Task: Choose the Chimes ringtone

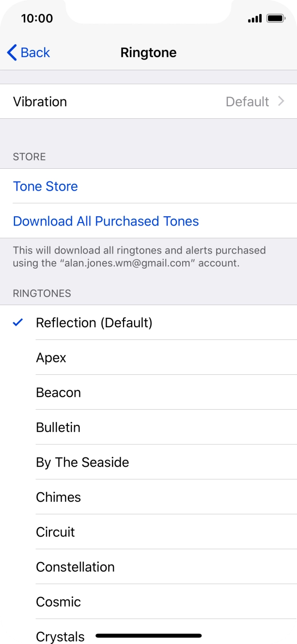Action: coord(58,497)
